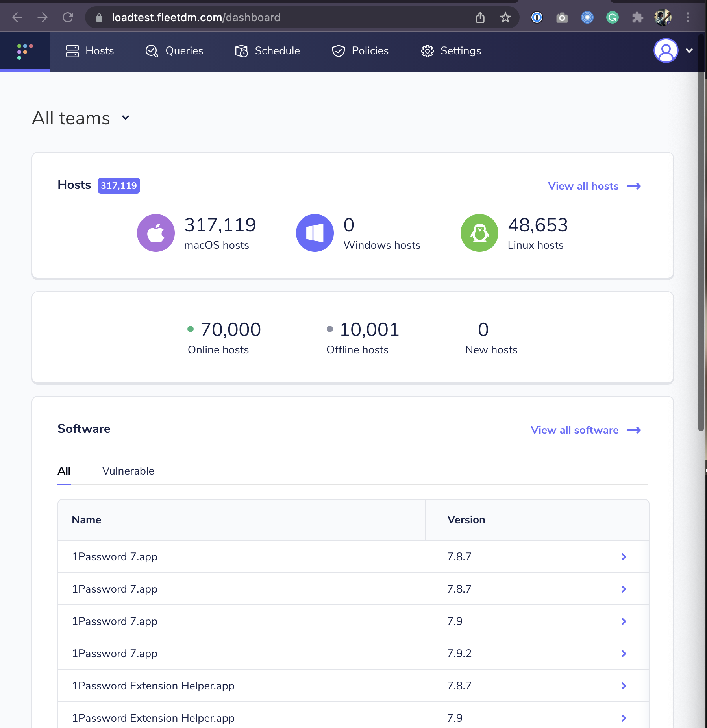Open the account menu chevron beside avatar
This screenshot has width=707, height=728.
[690, 50]
